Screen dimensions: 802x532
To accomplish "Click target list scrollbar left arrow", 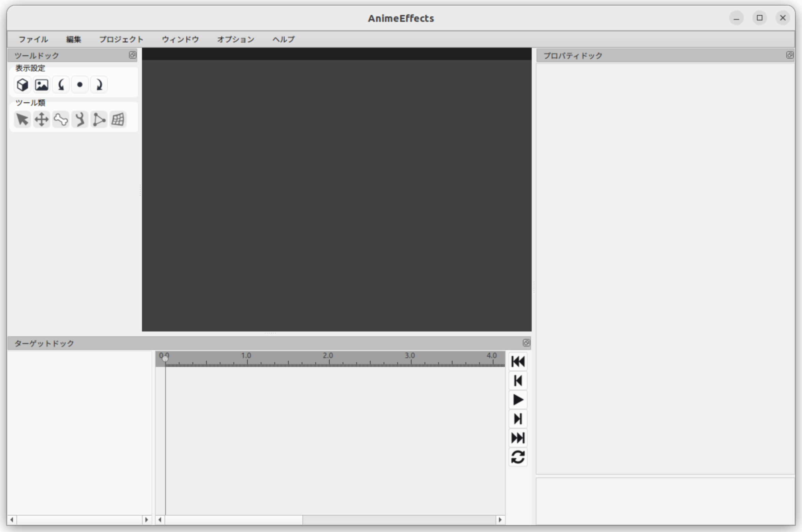I will pyautogui.click(x=12, y=520).
